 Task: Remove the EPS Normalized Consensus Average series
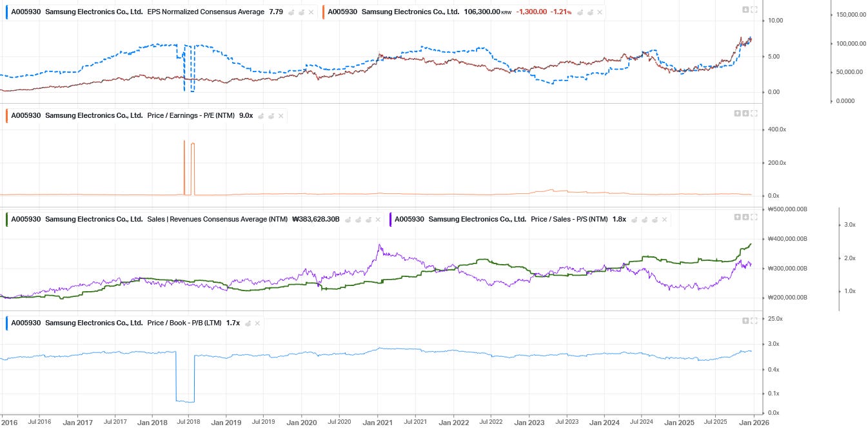pos(311,12)
